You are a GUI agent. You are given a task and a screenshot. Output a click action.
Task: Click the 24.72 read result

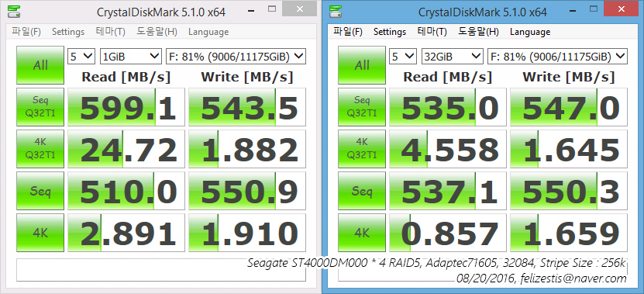[x=126, y=149]
